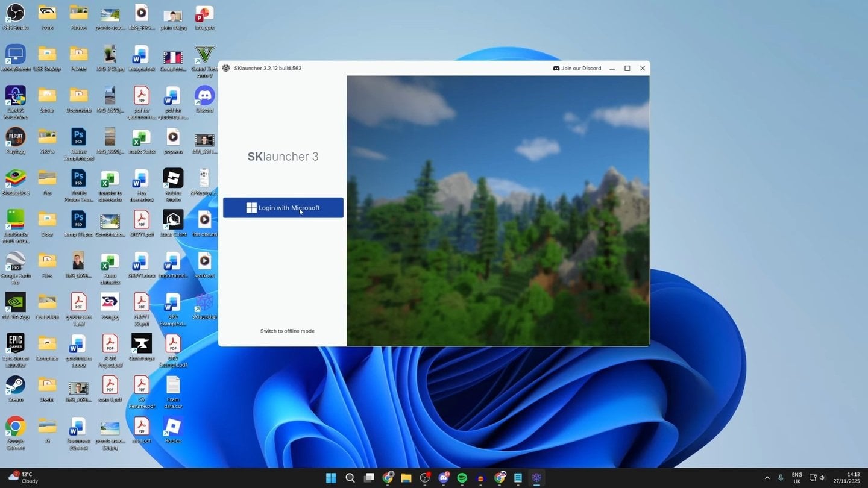Screen dimensions: 868x488
Task: Select the Grand Theft Auto V shortcut
Action: click(x=204, y=55)
